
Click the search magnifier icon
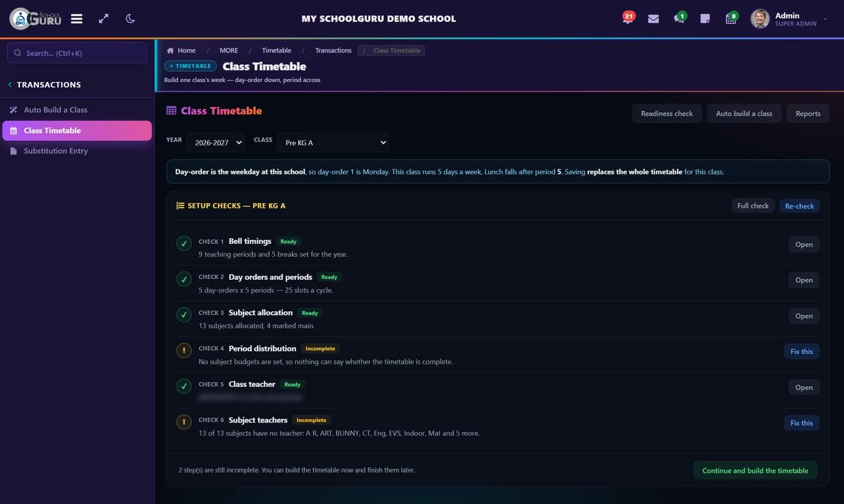[x=17, y=53]
